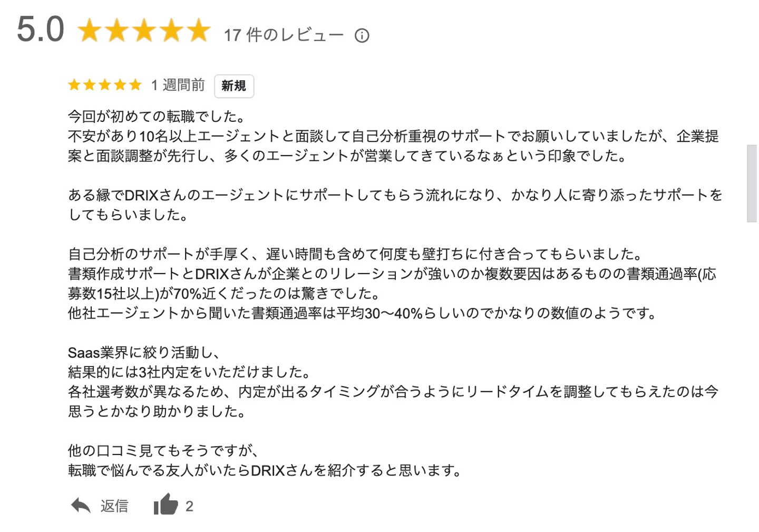759x532 pixels.
Task: Click the reply arrow icon
Action: tap(81, 506)
